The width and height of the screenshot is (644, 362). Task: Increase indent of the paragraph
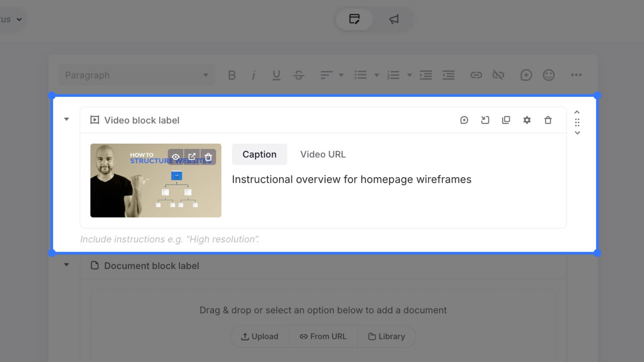426,75
